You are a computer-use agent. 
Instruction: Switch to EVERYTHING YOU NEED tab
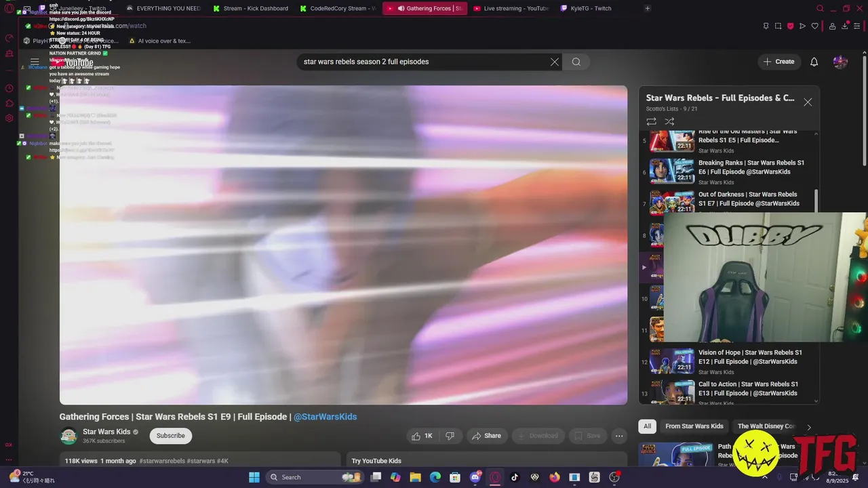163,8
